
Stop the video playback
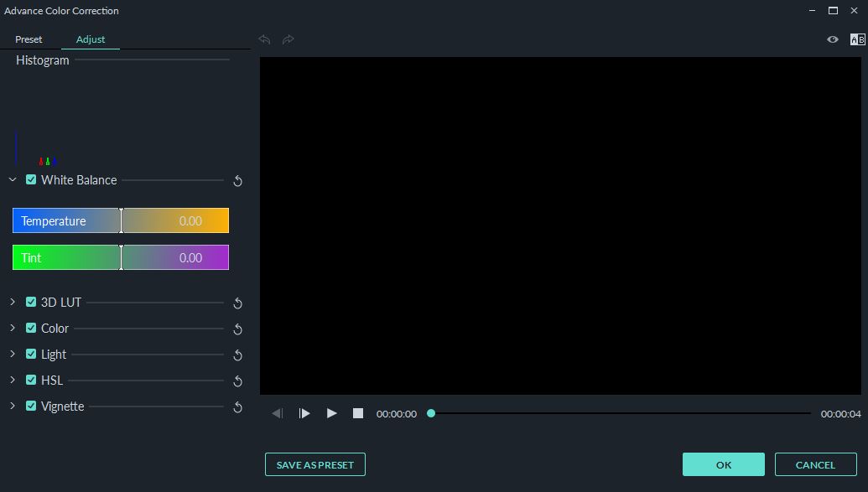tap(358, 413)
